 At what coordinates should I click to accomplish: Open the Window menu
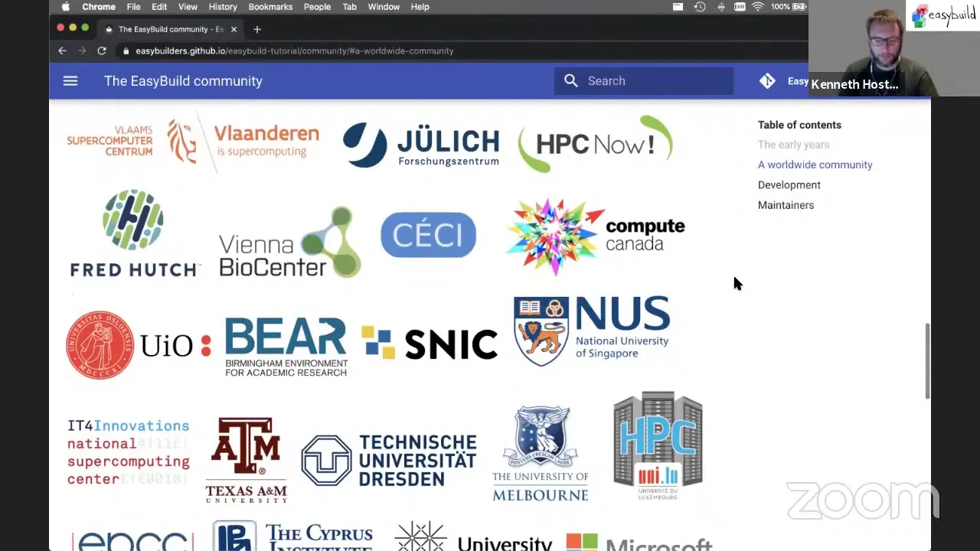click(x=384, y=7)
